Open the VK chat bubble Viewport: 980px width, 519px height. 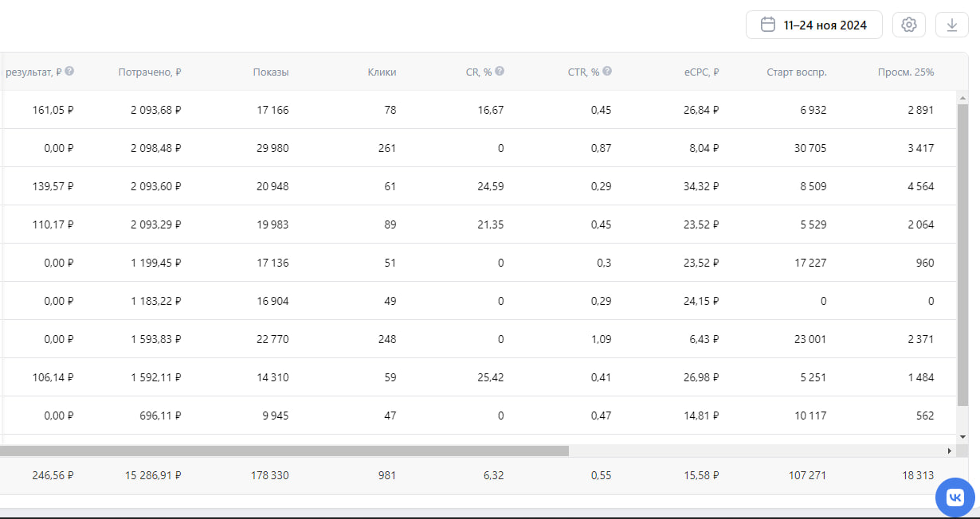point(955,498)
